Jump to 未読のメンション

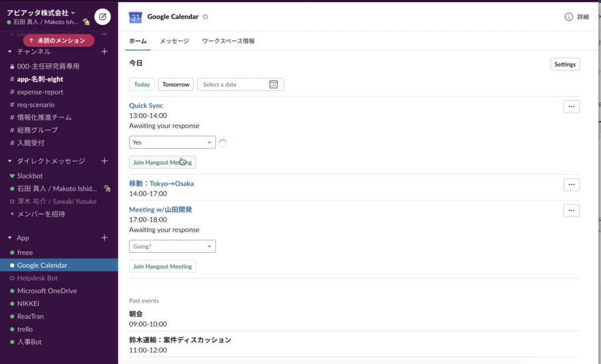click(x=59, y=40)
